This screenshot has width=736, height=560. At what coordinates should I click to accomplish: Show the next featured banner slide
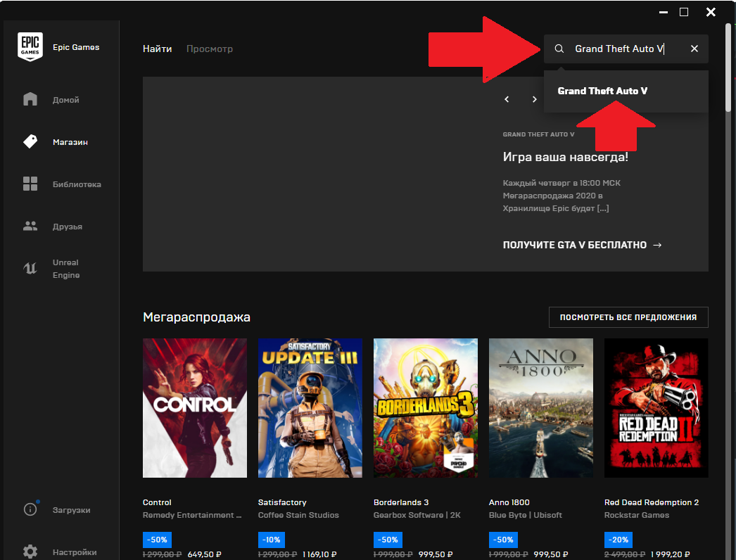(x=534, y=99)
